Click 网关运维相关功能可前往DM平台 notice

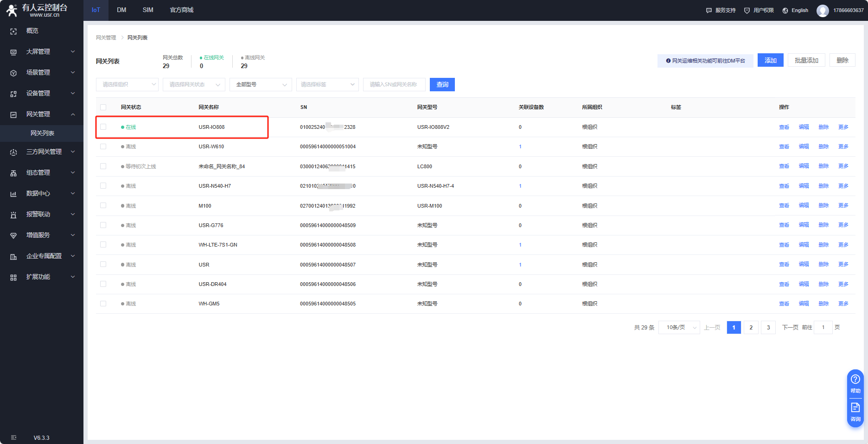coord(705,61)
